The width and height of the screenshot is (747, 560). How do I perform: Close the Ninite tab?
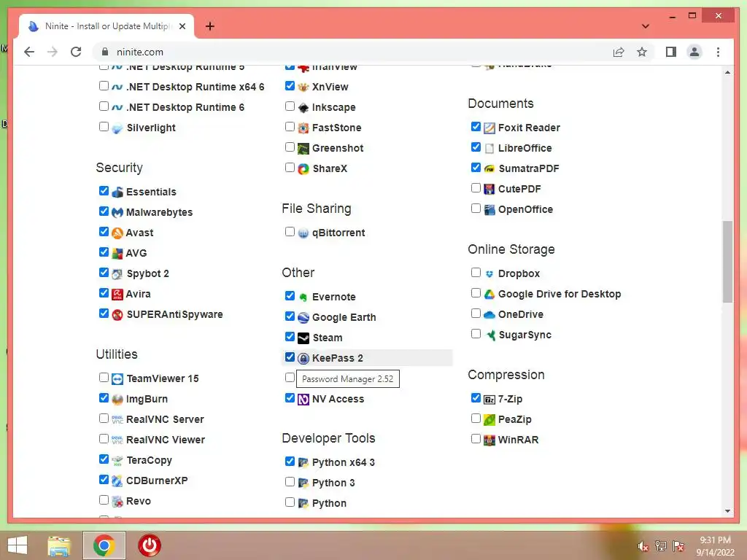tap(182, 26)
